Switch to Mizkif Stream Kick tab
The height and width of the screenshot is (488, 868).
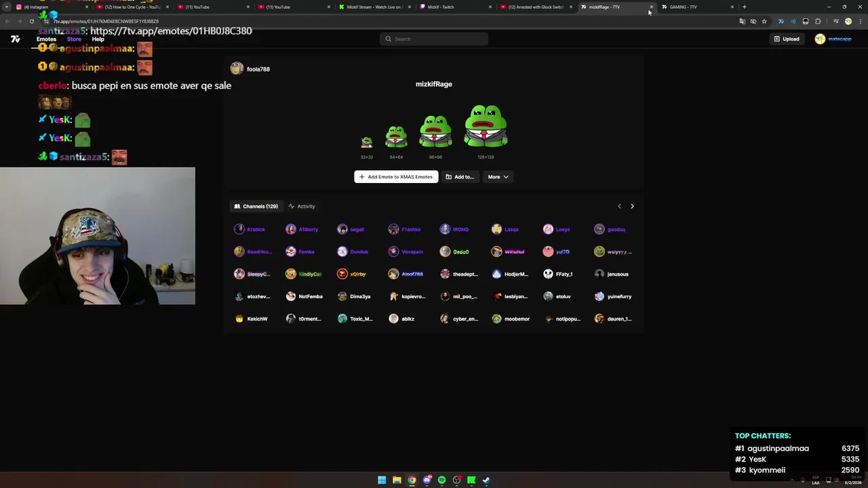(x=373, y=7)
